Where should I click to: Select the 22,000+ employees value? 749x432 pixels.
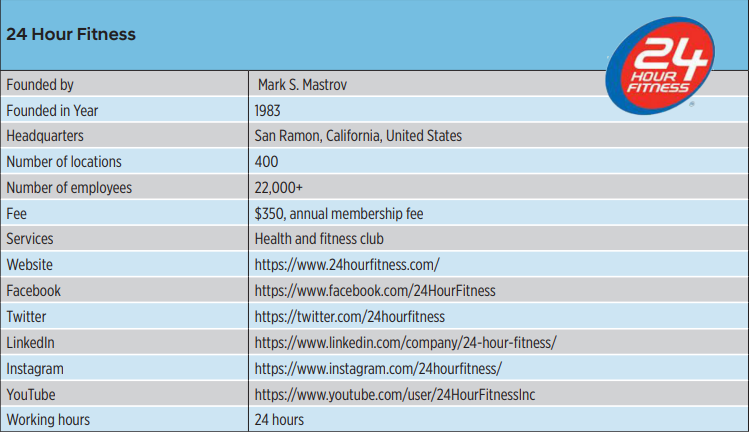click(278, 188)
